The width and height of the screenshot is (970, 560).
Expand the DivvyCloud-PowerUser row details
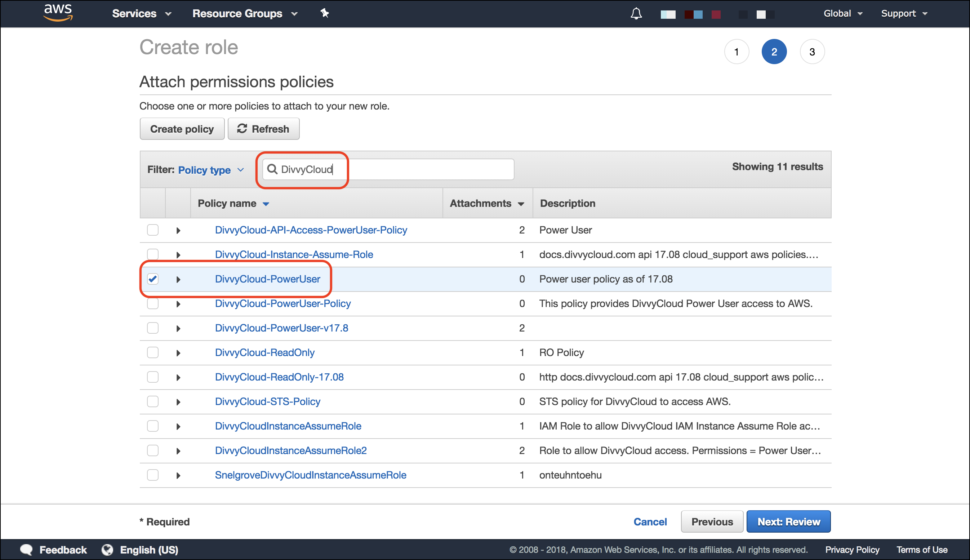click(x=178, y=279)
